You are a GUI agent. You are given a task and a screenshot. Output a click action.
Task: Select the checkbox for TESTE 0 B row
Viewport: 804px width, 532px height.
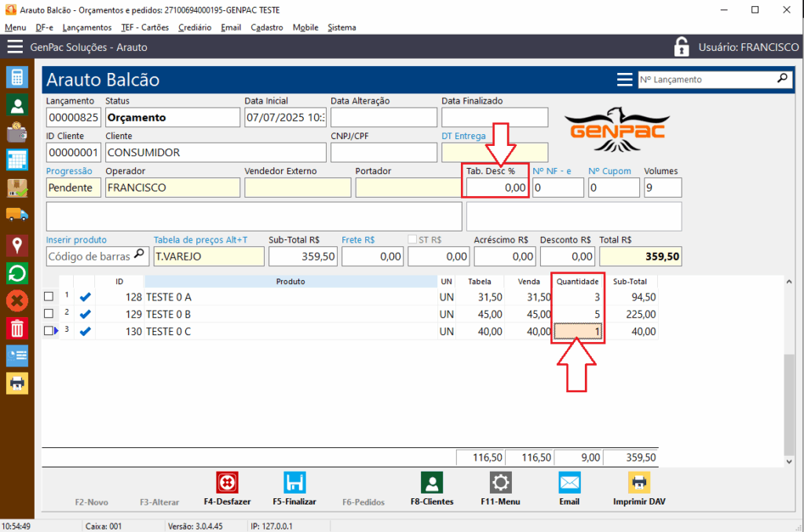point(49,314)
